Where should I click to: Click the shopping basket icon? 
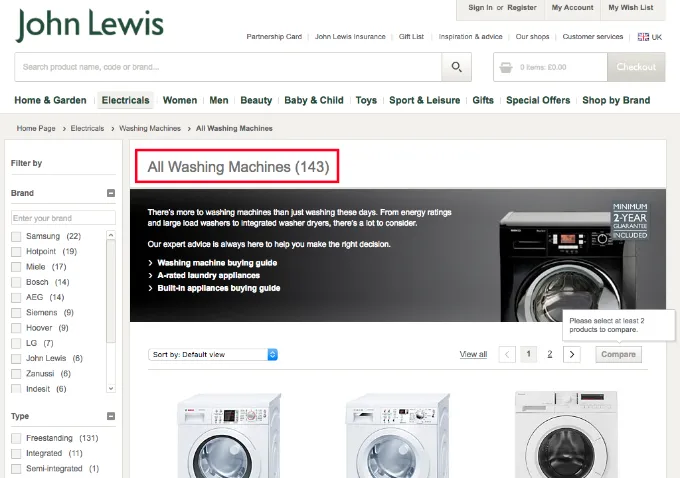pyautogui.click(x=506, y=67)
